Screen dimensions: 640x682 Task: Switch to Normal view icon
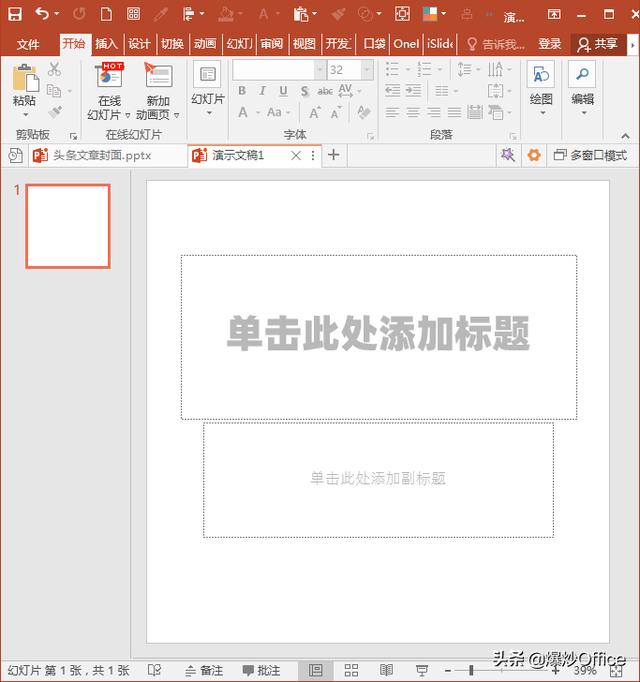[x=316, y=670]
